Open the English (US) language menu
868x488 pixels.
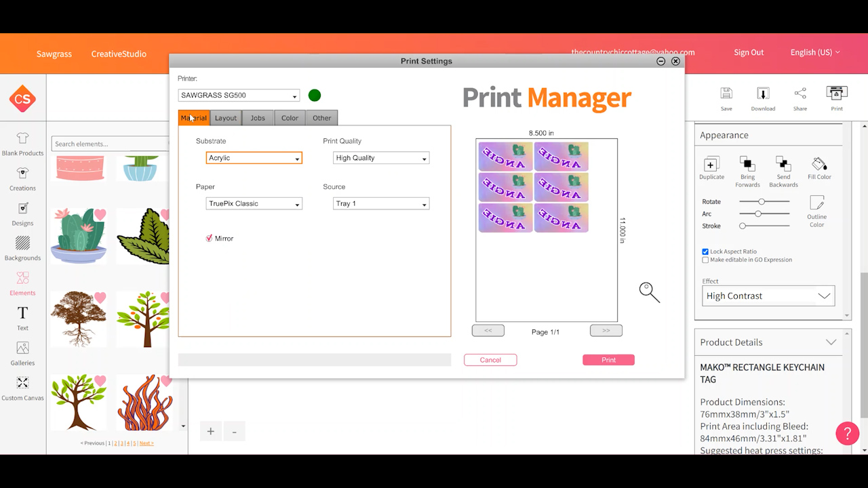click(x=815, y=53)
